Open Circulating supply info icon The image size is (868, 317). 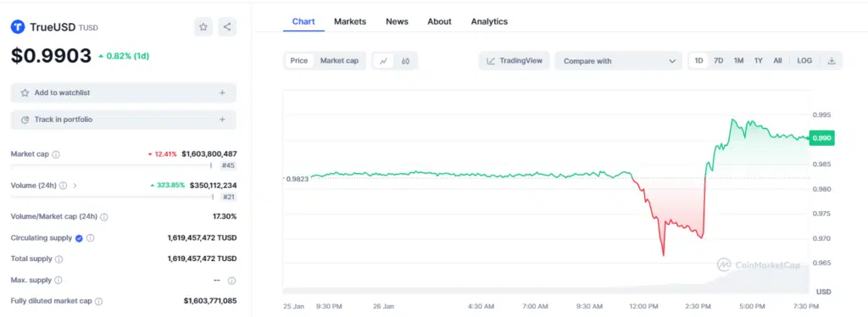click(x=90, y=238)
